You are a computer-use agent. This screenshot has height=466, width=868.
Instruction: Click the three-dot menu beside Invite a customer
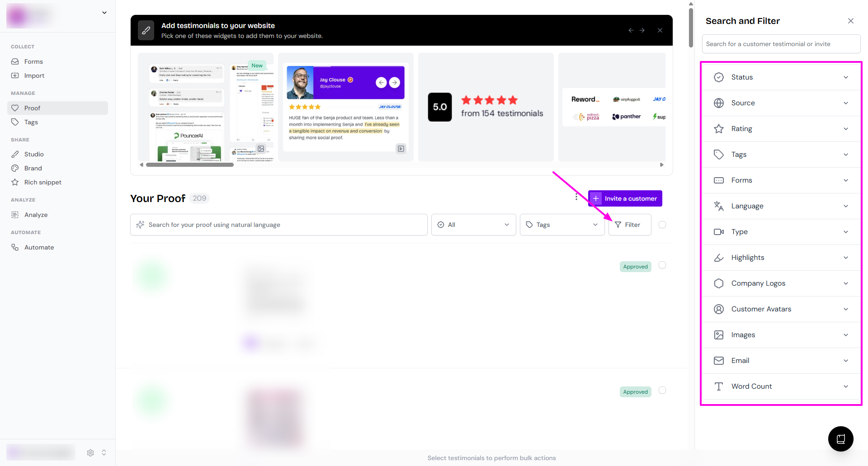pyautogui.click(x=576, y=197)
